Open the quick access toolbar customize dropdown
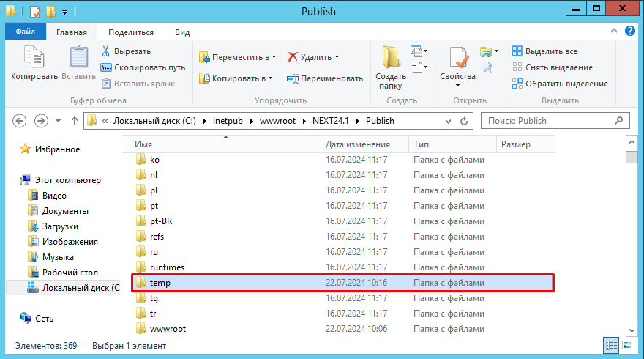The width and height of the screenshot is (644, 359). tap(64, 12)
